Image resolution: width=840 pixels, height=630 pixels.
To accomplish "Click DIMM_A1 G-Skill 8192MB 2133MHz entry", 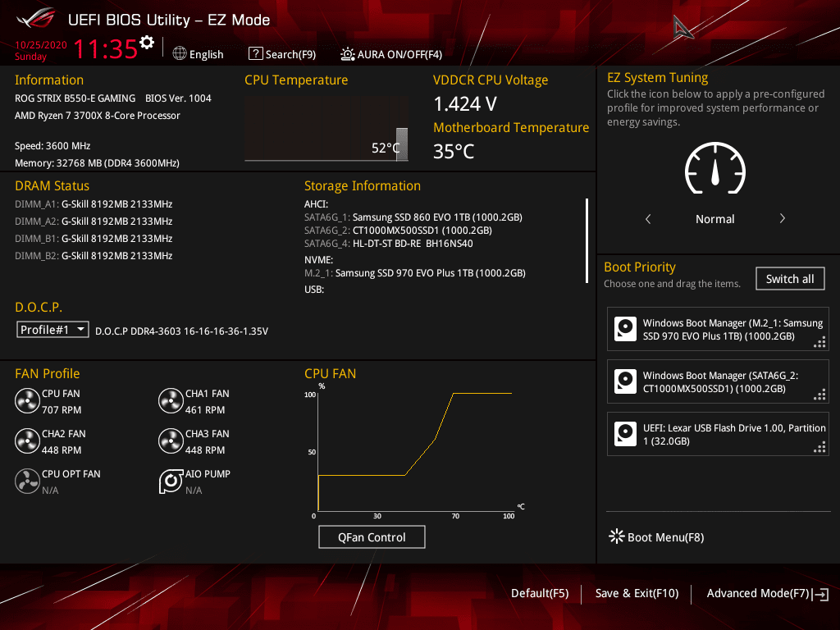I will coord(94,204).
